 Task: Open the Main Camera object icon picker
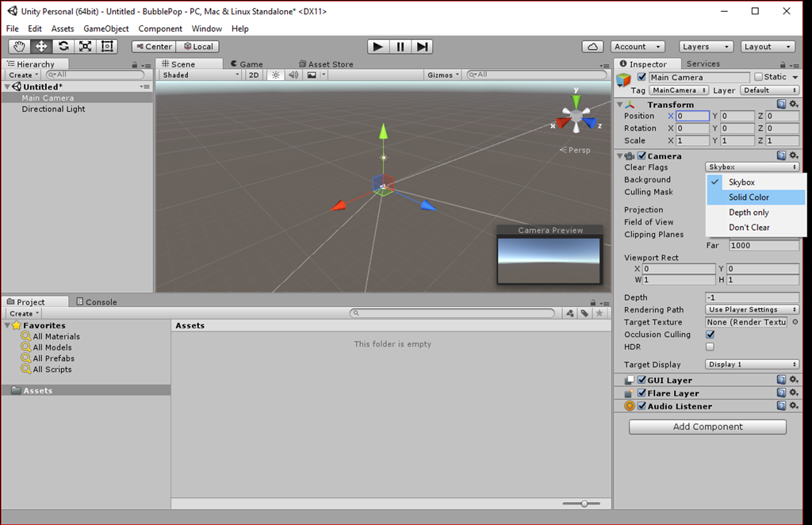[x=623, y=80]
